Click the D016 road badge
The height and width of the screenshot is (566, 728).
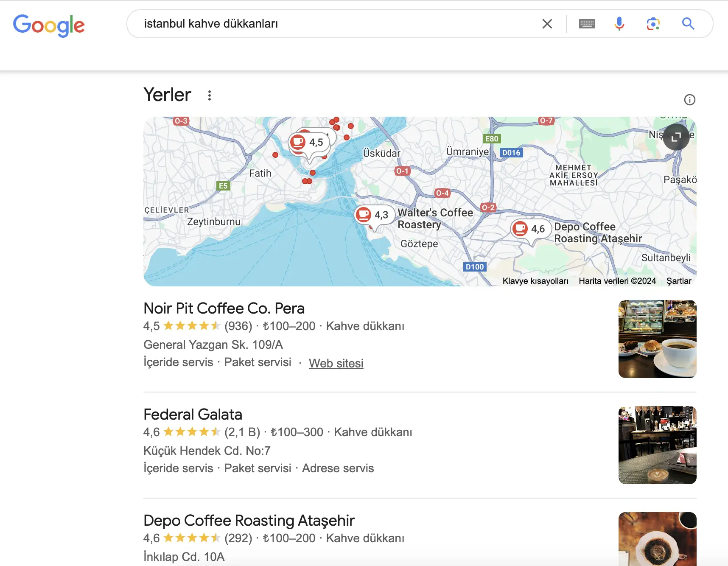[x=511, y=153]
